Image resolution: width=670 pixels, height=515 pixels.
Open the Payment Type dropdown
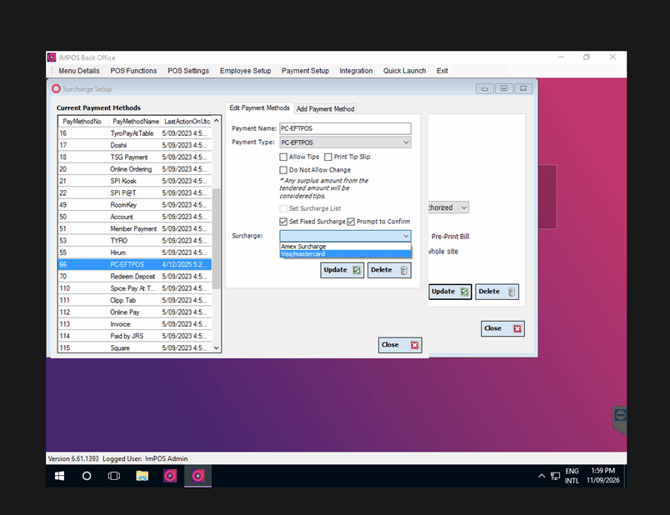point(345,142)
